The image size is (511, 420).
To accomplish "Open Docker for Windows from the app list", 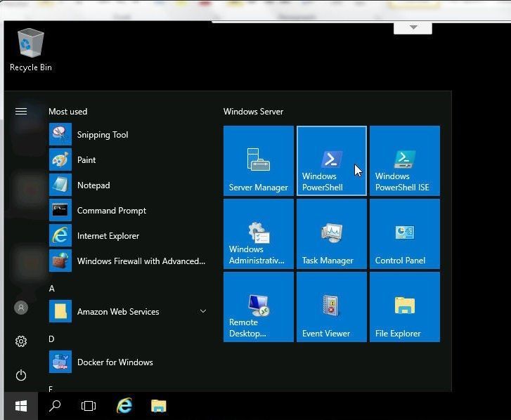I will click(x=128, y=362).
